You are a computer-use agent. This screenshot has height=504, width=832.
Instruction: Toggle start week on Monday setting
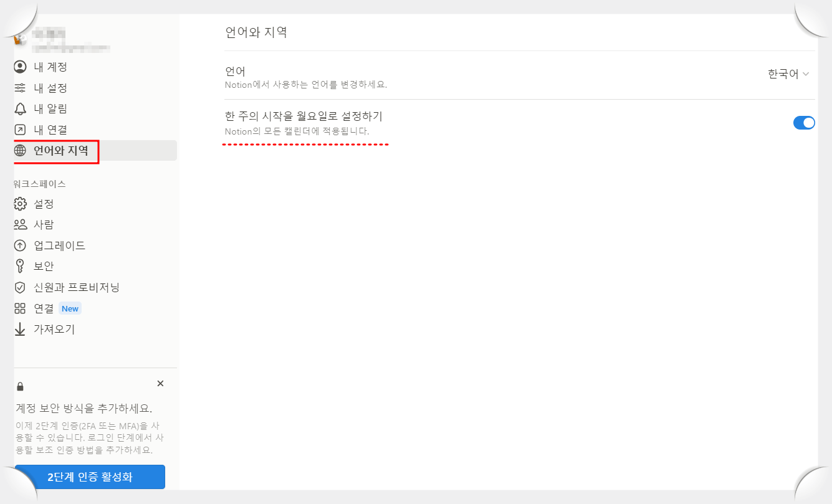coord(804,123)
